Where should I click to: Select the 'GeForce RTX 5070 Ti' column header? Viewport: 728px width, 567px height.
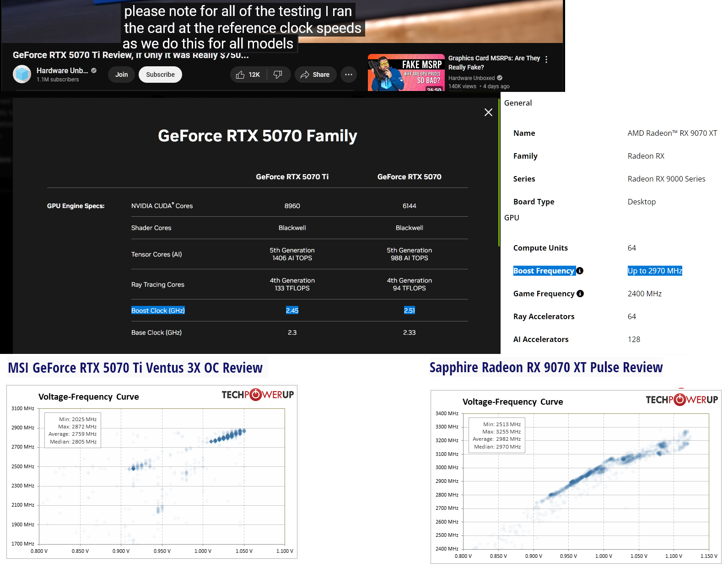[292, 177]
